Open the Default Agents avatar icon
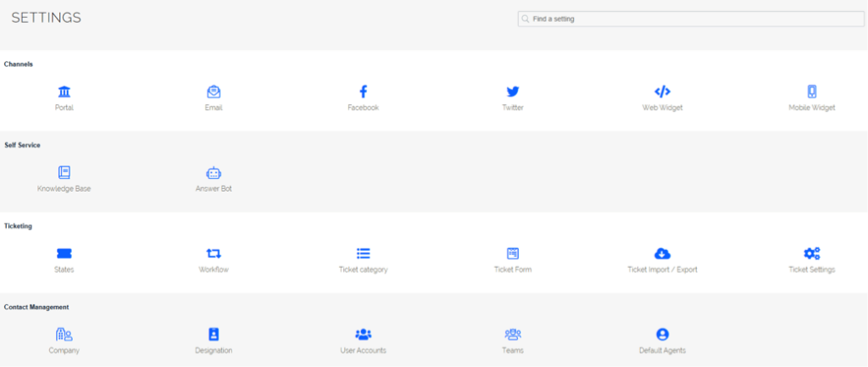This screenshot has height=367, width=868. click(662, 334)
